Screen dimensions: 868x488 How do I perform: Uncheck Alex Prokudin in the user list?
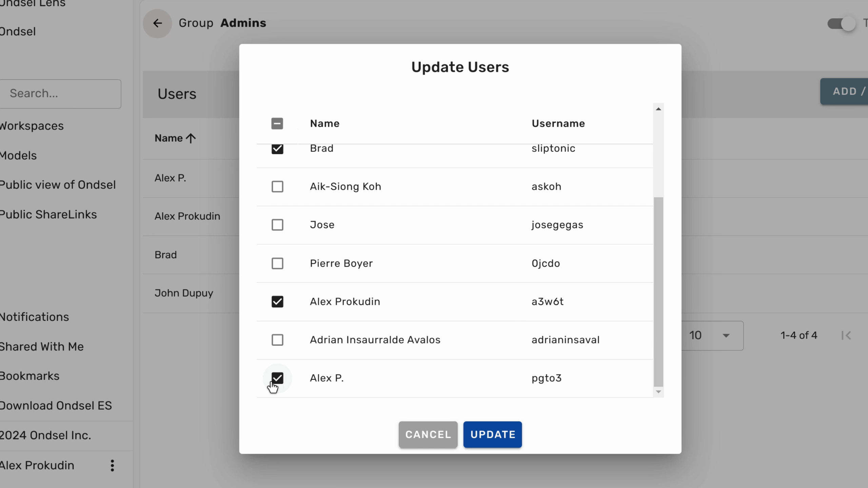[277, 302]
